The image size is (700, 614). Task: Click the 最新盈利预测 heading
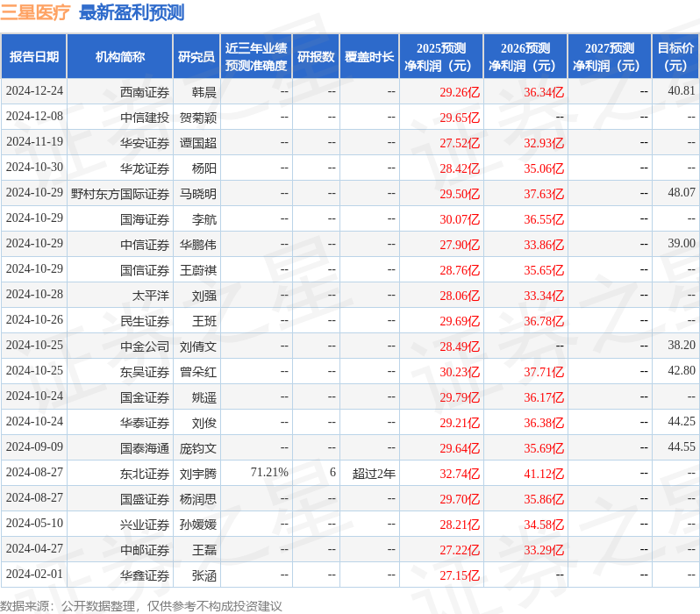coord(132,12)
